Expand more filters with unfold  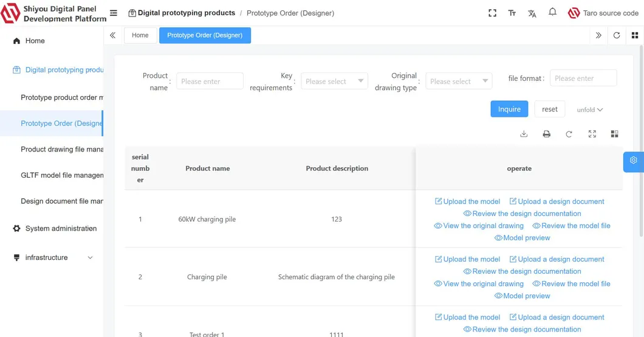point(589,110)
